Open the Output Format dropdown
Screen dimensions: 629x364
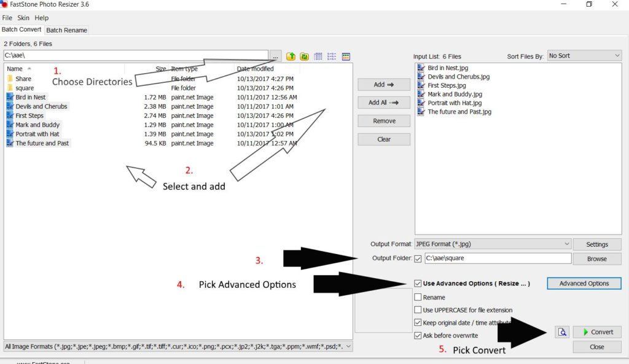click(493, 244)
